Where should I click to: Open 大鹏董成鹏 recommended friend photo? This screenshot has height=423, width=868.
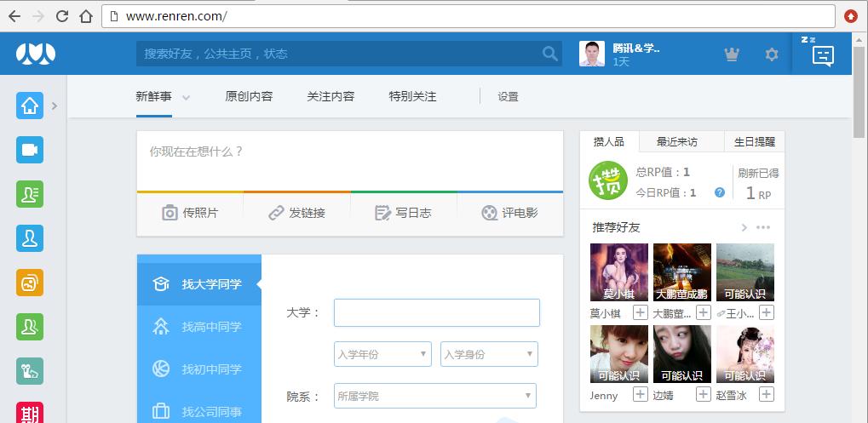pyautogui.click(x=682, y=272)
